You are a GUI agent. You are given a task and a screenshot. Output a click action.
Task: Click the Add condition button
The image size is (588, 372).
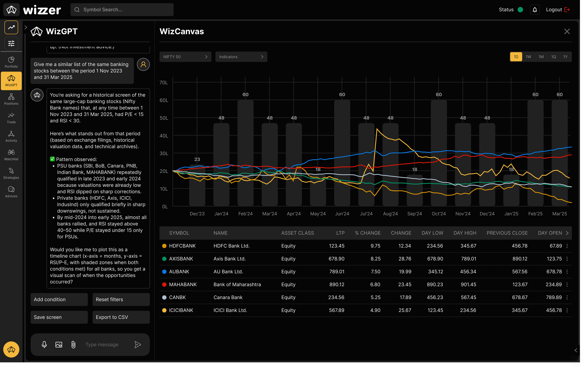pos(59,299)
